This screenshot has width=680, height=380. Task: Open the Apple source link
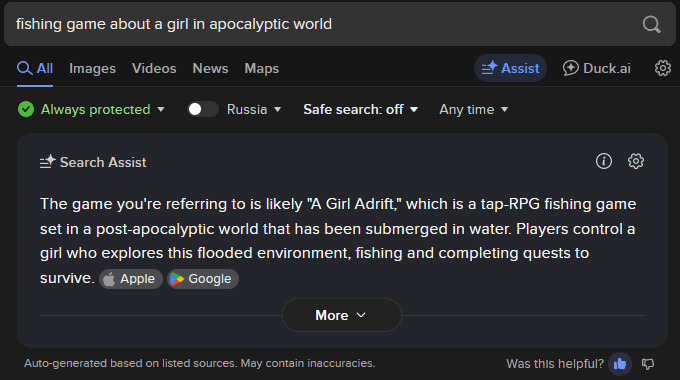coord(131,279)
